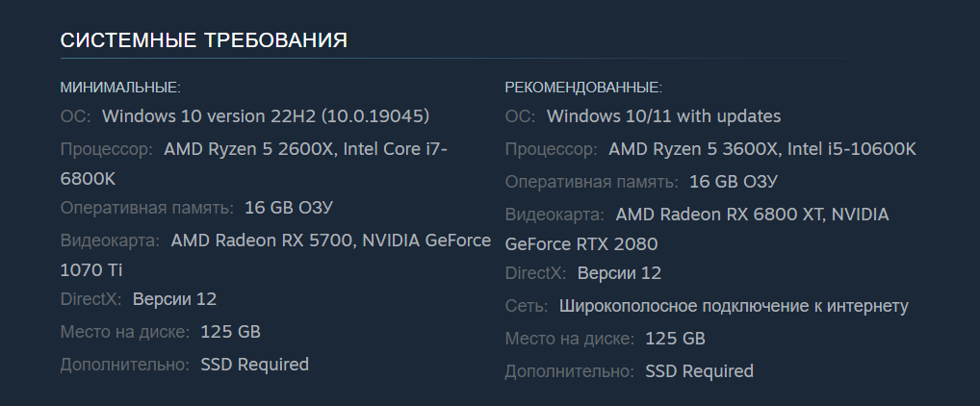Click the recommended DirectX Версии 12 value

[619, 273]
